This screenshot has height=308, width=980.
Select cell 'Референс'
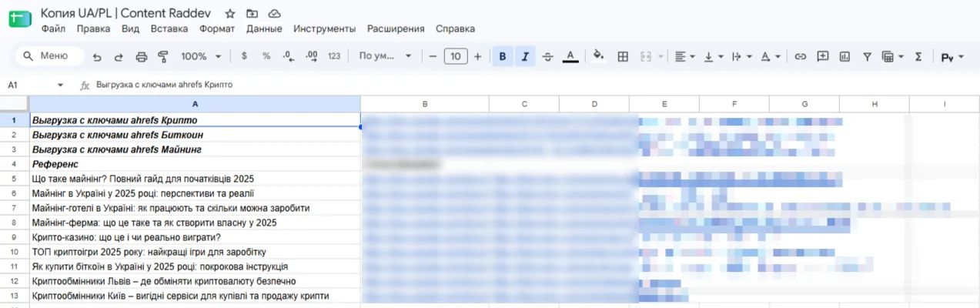[x=195, y=164]
